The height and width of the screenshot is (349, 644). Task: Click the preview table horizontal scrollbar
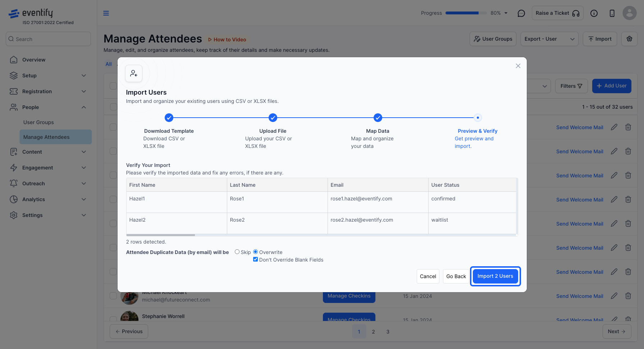(160, 235)
